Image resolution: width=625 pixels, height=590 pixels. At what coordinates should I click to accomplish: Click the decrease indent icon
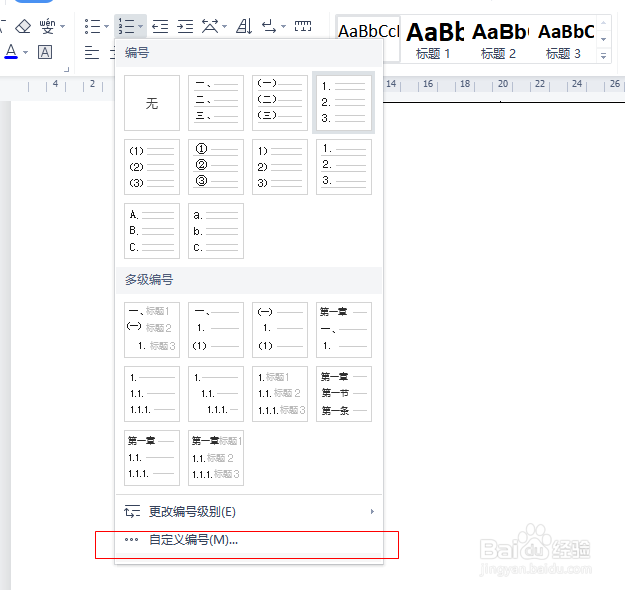160,27
